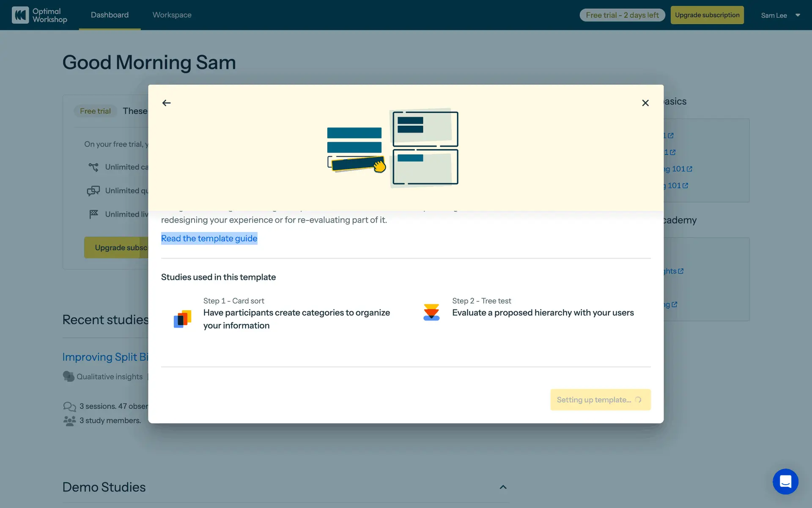The image size is (812, 508).
Task: Click the card sorting illustration
Action: click(392, 148)
